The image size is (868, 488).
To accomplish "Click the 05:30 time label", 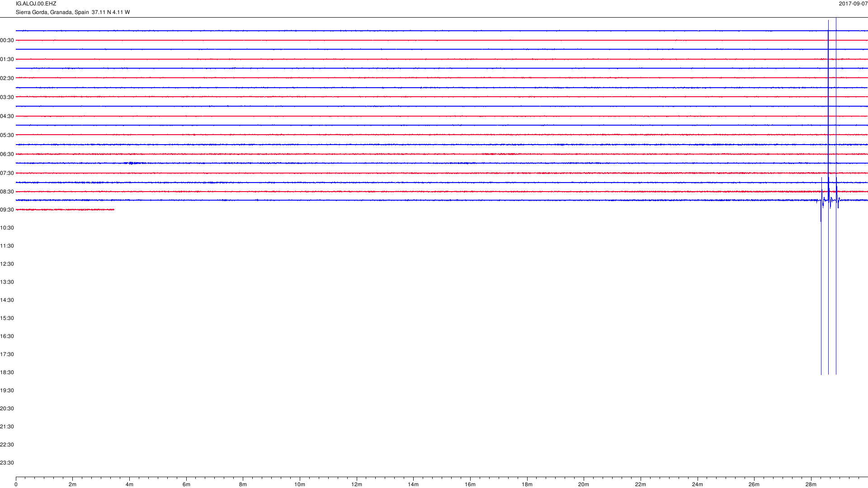I will coord(7,135).
